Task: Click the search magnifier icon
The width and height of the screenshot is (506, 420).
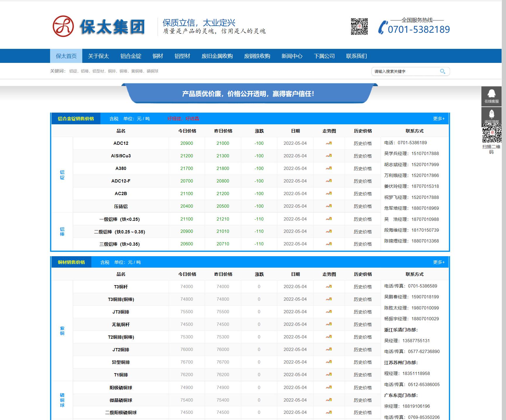Action: 442,71
